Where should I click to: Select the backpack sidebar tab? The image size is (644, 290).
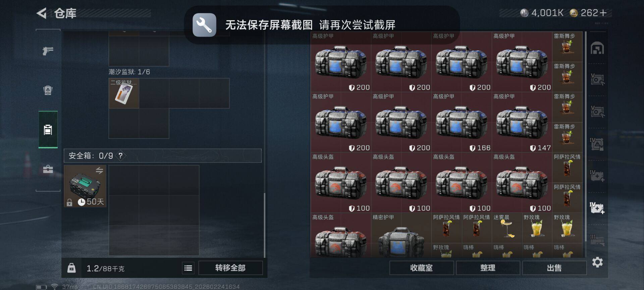coord(48,130)
